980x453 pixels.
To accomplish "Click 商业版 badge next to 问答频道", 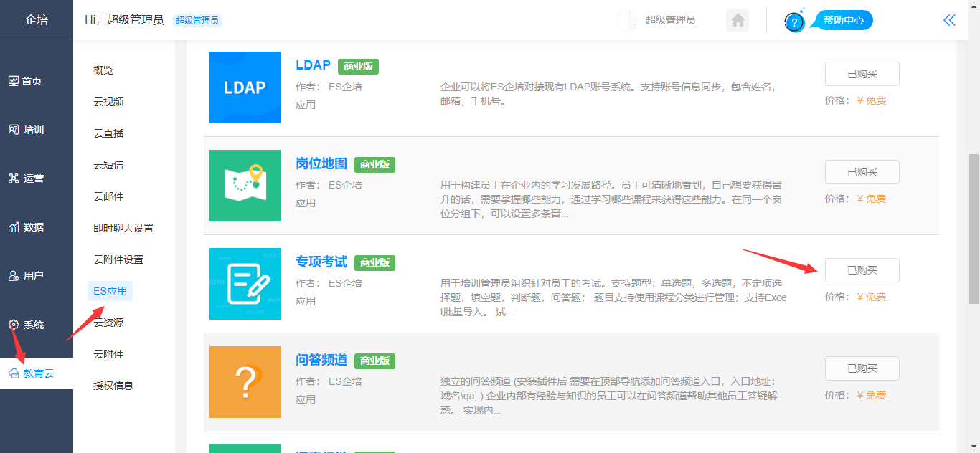I will [x=374, y=361].
